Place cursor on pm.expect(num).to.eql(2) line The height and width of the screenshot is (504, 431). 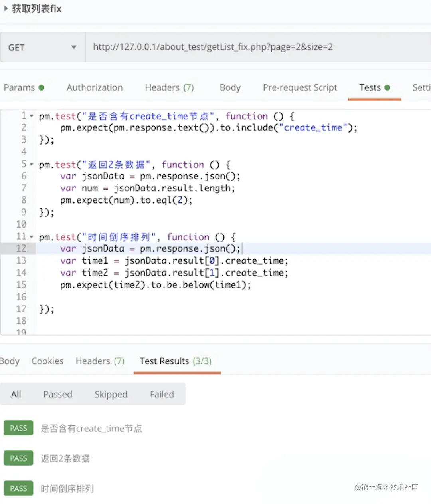[127, 200]
